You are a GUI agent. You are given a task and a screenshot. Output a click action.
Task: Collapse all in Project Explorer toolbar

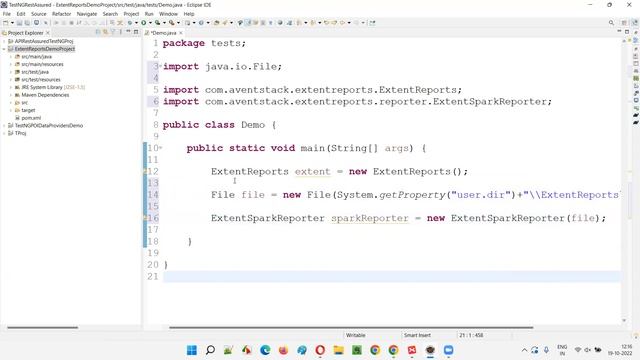(98, 32)
